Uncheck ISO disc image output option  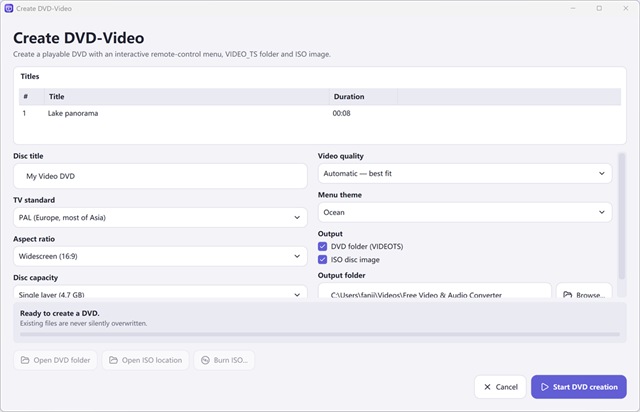coord(322,259)
